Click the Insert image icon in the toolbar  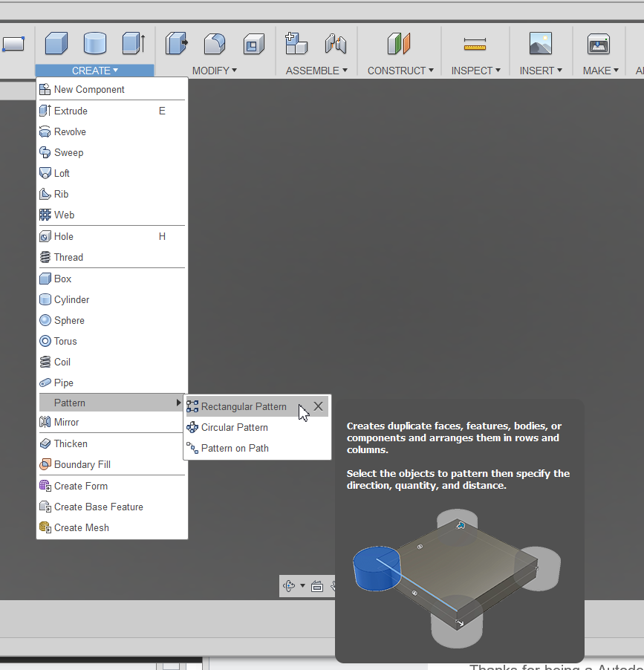pos(541,44)
